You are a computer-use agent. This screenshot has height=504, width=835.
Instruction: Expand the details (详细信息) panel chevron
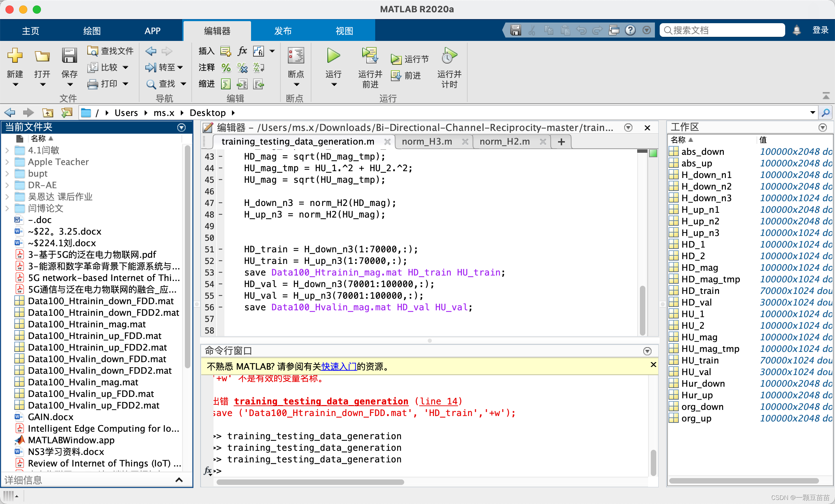point(179,480)
